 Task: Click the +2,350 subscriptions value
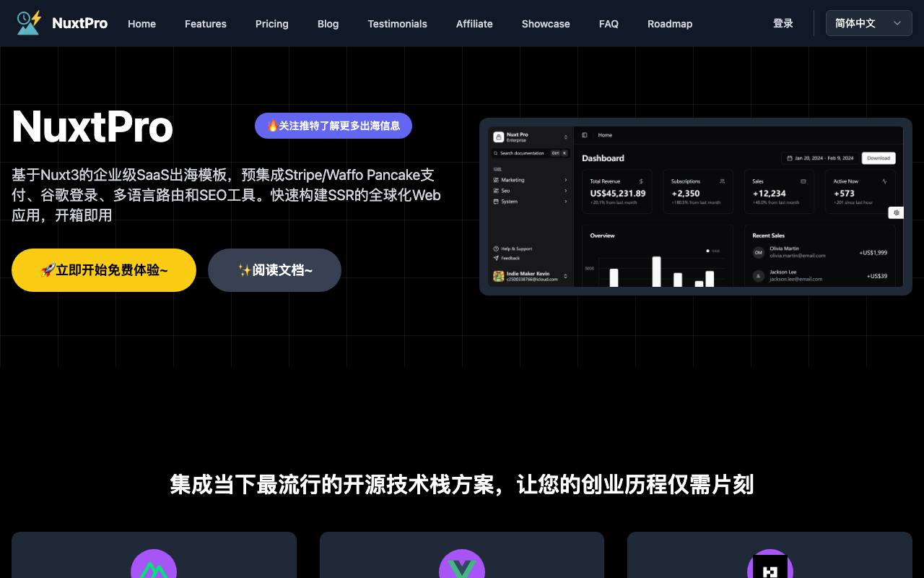pyautogui.click(x=686, y=194)
